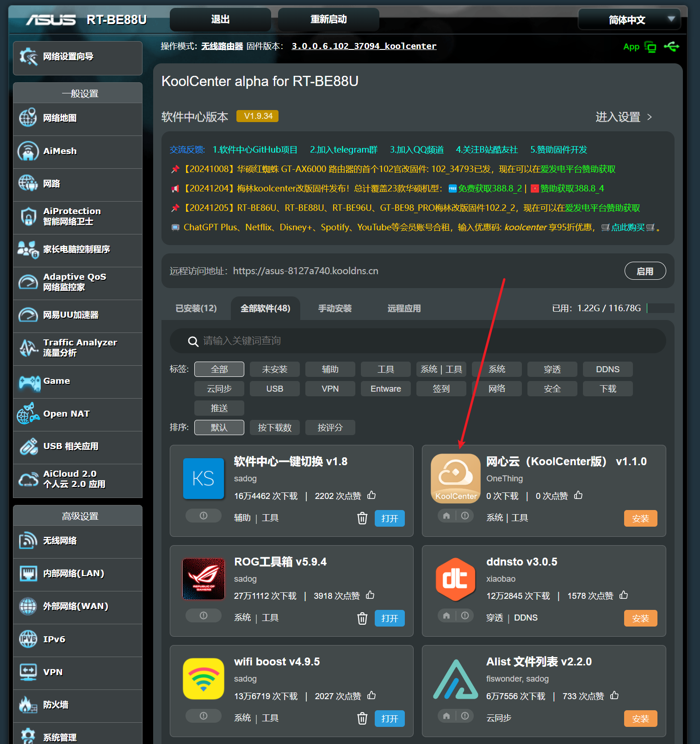
Task: Switch to 远程应用 tab
Action: [404, 308]
